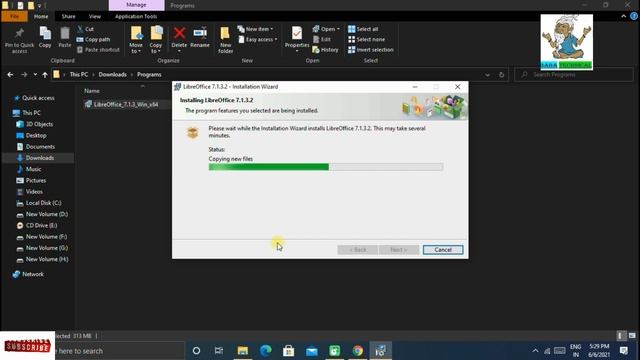
Task: Go back with the Back arrow
Action: 10,75
